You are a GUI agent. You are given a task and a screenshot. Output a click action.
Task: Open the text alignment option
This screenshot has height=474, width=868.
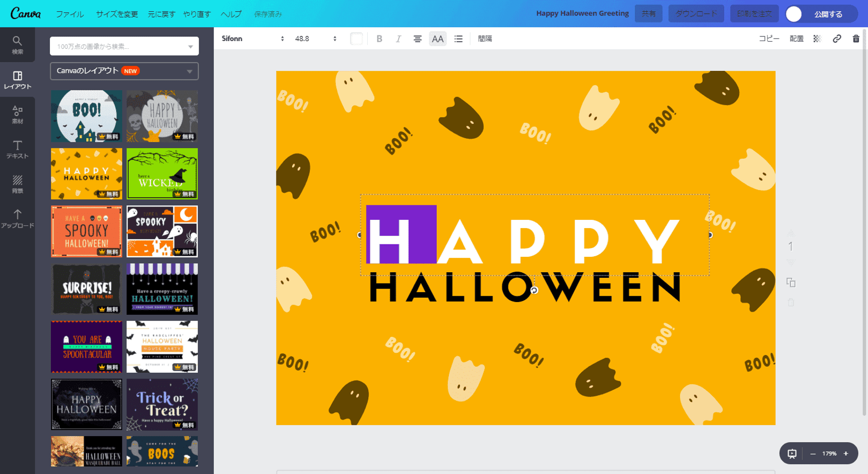tap(418, 39)
